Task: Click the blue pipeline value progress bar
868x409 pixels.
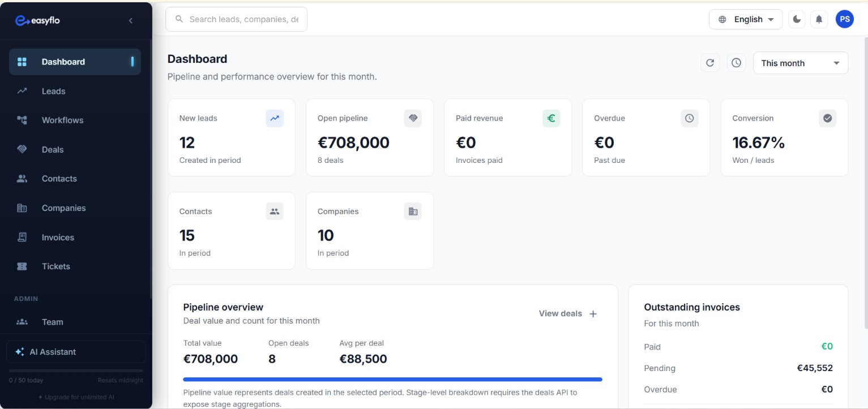Action: click(x=392, y=380)
